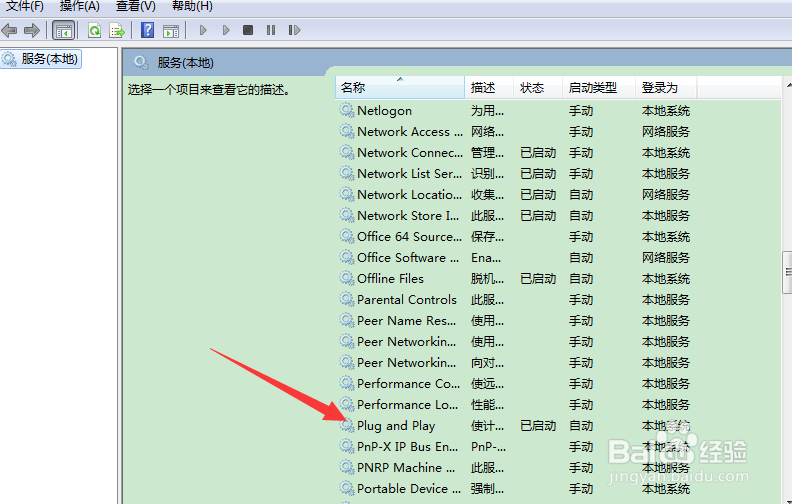
Task: Click the Back arrow toolbar icon
Action: 9,30
